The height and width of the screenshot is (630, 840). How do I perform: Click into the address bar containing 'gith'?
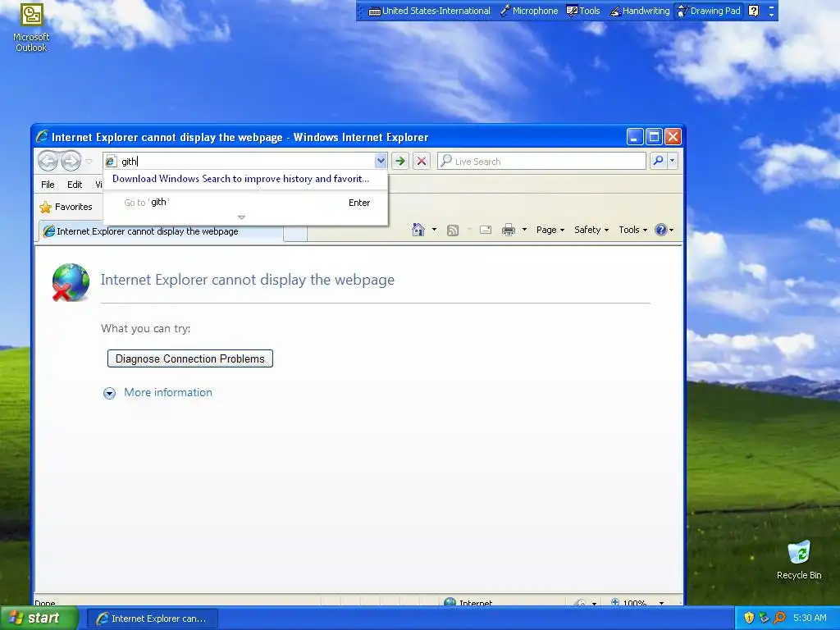pyautogui.click(x=246, y=162)
